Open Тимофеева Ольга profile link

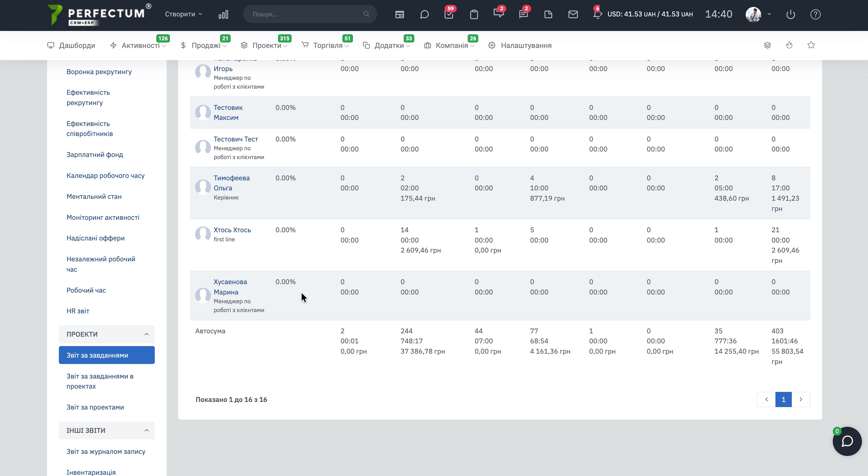[231, 183]
